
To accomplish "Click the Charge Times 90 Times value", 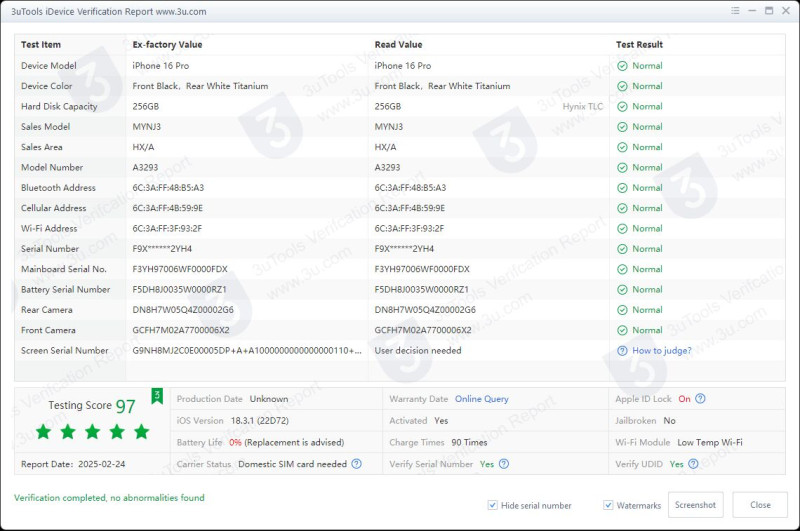I will click(469, 442).
